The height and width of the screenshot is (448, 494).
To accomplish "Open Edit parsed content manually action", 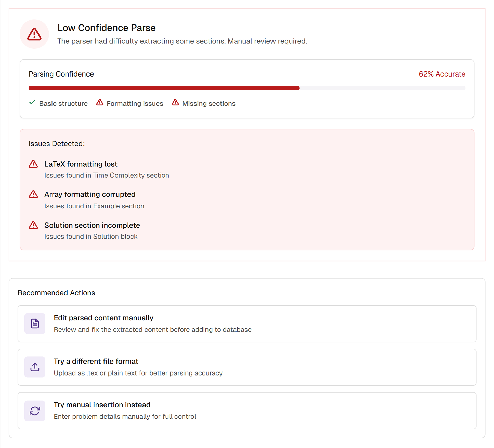I will click(x=247, y=324).
